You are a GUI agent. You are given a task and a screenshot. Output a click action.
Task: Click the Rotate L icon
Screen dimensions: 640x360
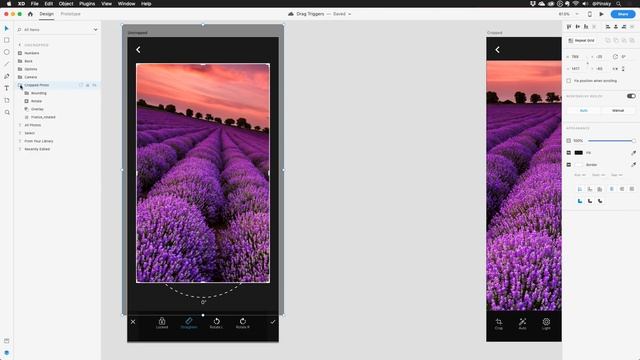[x=216, y=322]
